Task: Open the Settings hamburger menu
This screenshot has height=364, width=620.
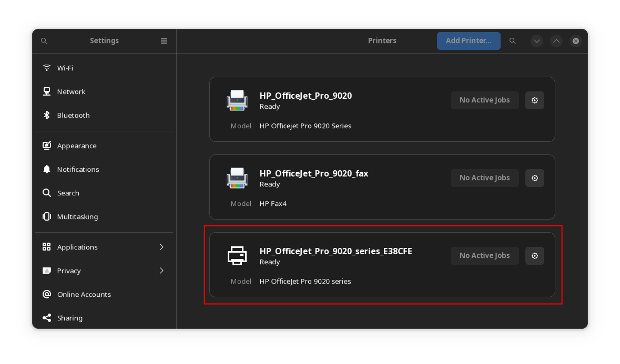Action: 164,41
